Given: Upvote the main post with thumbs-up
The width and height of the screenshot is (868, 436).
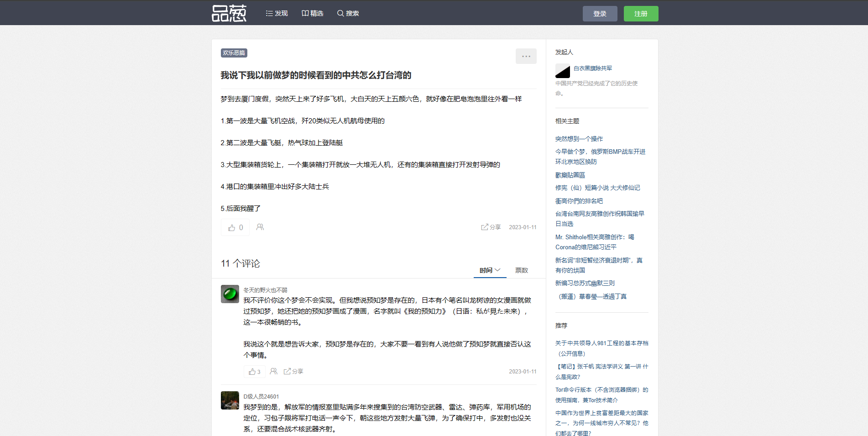Looking at the screenshot, I should [235, 227].
